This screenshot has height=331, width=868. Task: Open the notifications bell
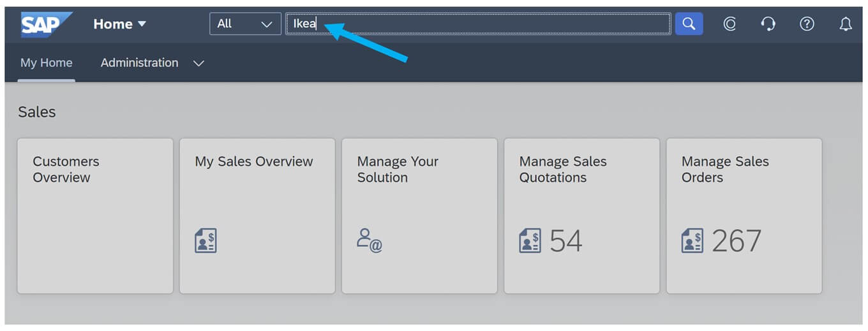coord(846,24)
